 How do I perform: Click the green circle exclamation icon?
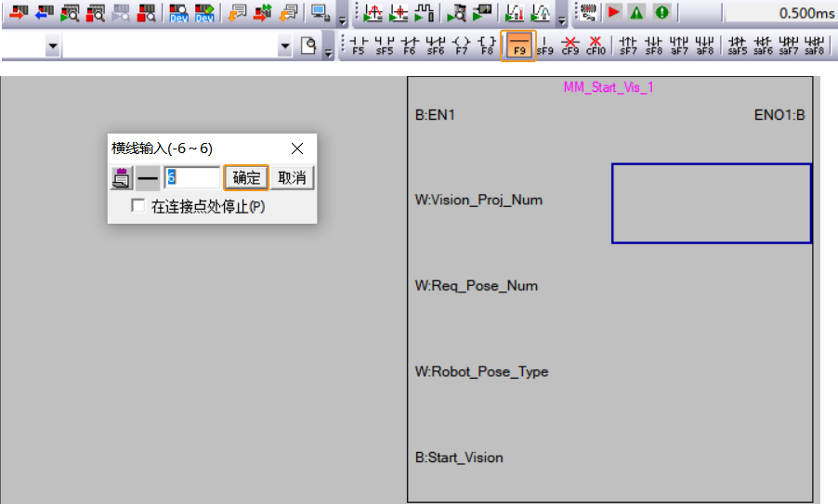pyautogui.click(x=661, y=12)
